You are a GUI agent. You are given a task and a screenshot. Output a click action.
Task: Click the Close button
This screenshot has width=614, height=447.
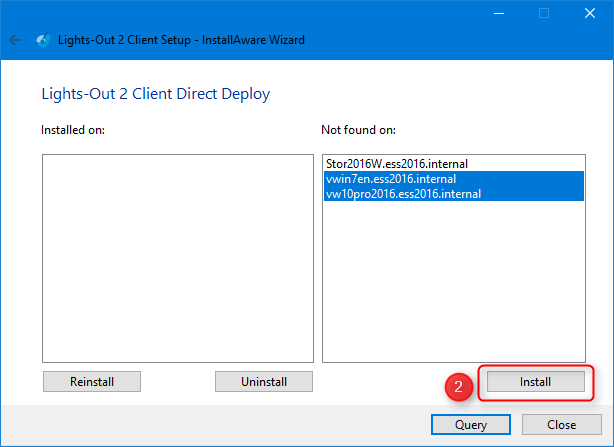(x=562, y=425)
